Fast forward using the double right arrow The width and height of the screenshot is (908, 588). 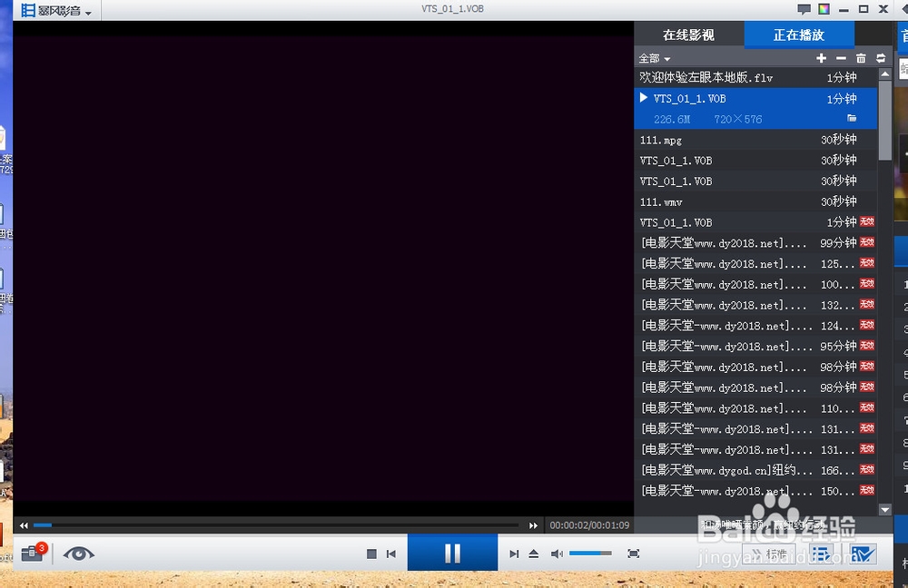coord(533,525)
